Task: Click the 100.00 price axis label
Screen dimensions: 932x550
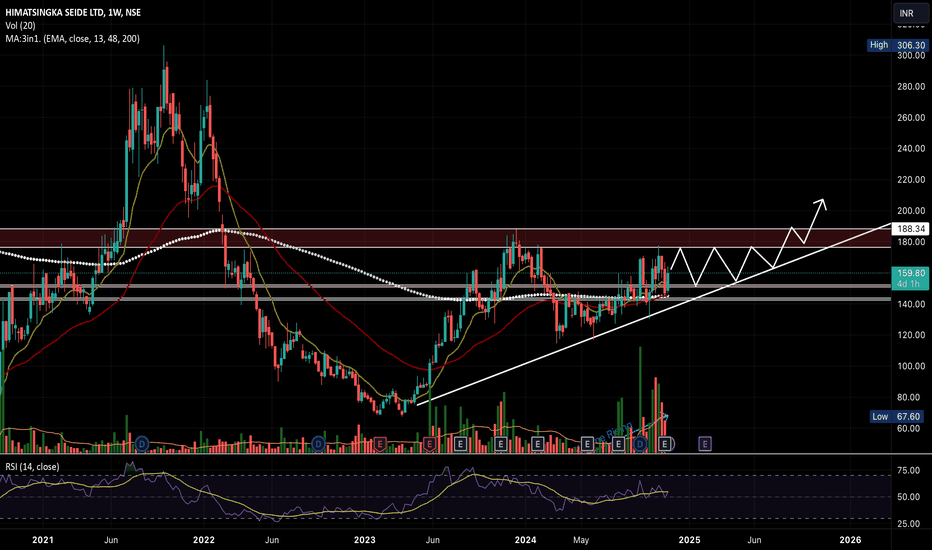Action: pyautogui.click(x=911, y=366)
